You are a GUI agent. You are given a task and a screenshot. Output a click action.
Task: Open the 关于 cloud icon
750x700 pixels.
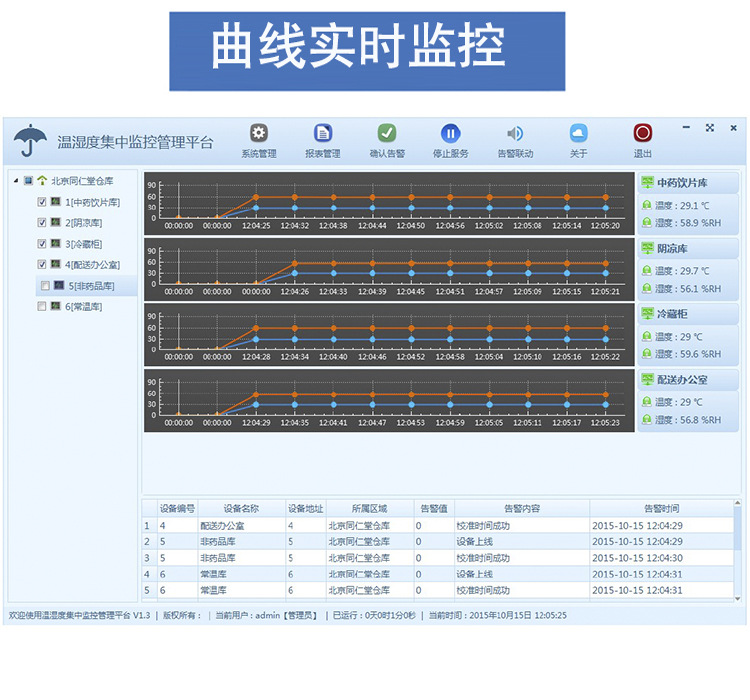pos(578,133)
